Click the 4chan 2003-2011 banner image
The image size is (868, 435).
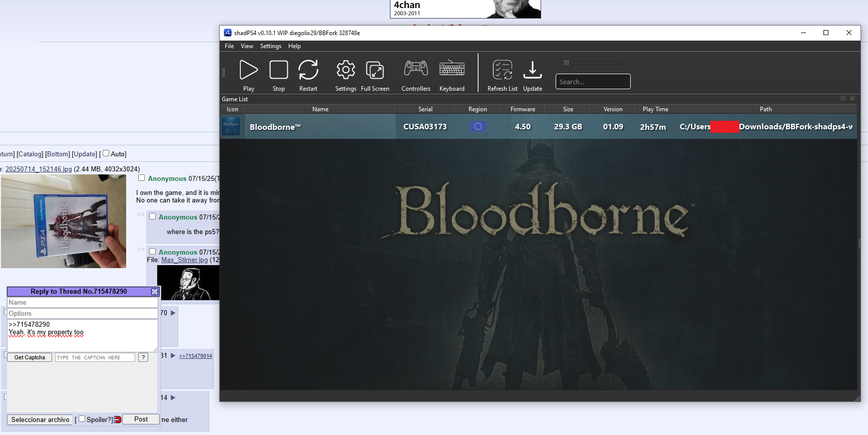[x=466, y=9]
